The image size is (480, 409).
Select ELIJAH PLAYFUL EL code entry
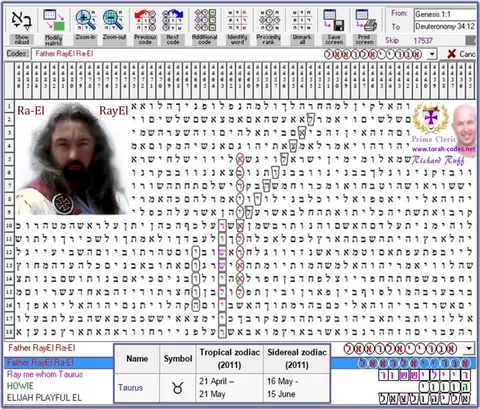(44, 398)
